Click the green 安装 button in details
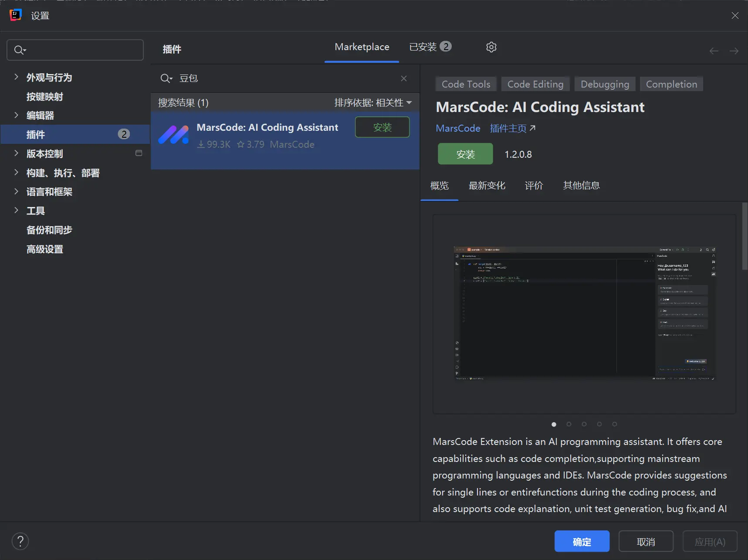This screenshot has height=560, width=748. (x=465, y=154)
